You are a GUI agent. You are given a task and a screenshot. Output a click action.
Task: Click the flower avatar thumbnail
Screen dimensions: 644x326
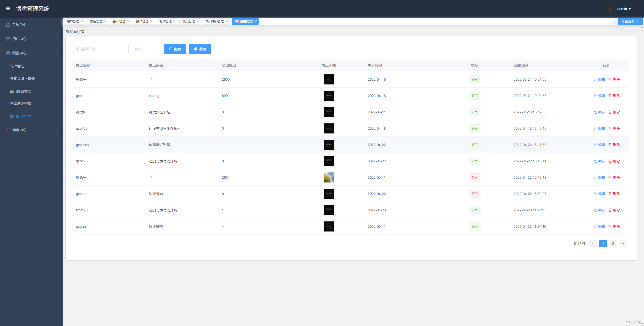coord(329,177)
